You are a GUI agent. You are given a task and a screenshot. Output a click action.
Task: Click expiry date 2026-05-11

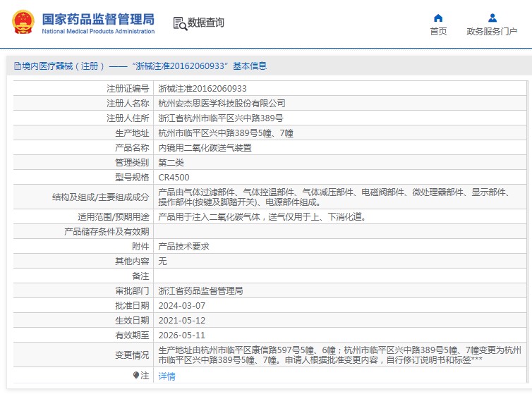point(182,335)
